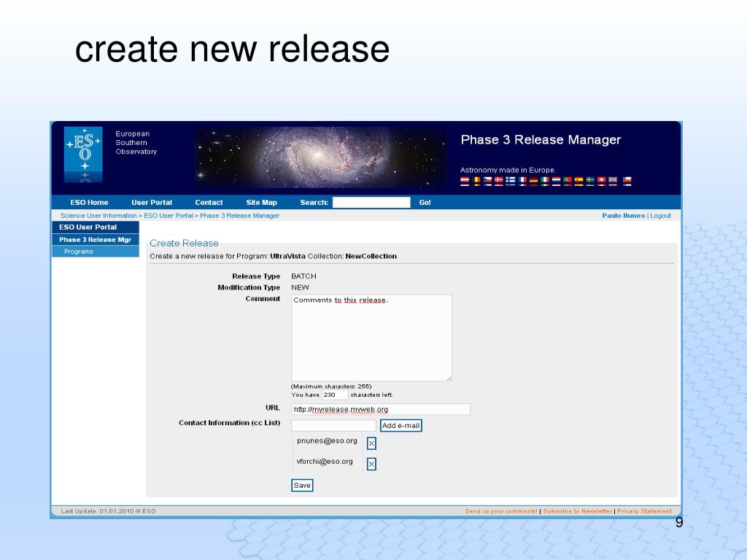Viewport: 747px width, 560px height.
Task: Click the Go! search button
Action: 425,203
